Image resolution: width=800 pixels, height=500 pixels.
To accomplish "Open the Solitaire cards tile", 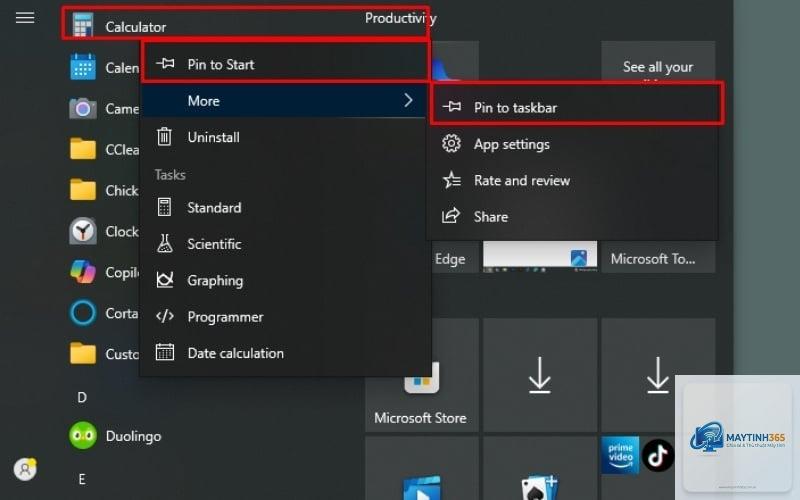I will click(540, 468).
